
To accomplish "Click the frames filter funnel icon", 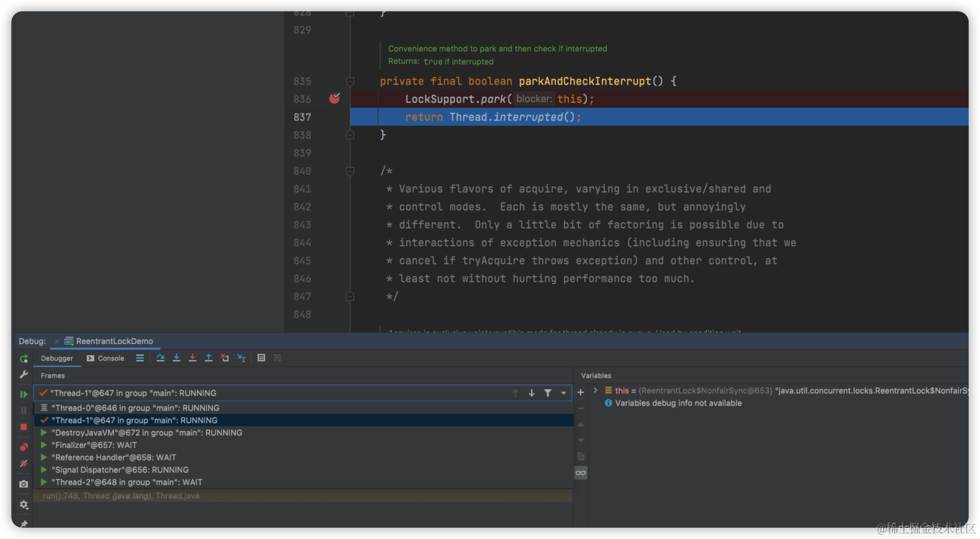I will click(x=548, y=393).
